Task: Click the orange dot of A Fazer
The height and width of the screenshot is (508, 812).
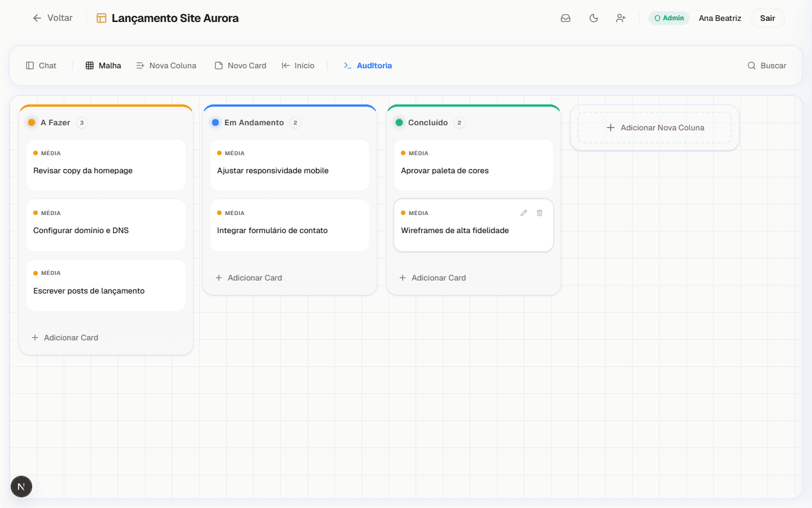Action: point(32,122)
